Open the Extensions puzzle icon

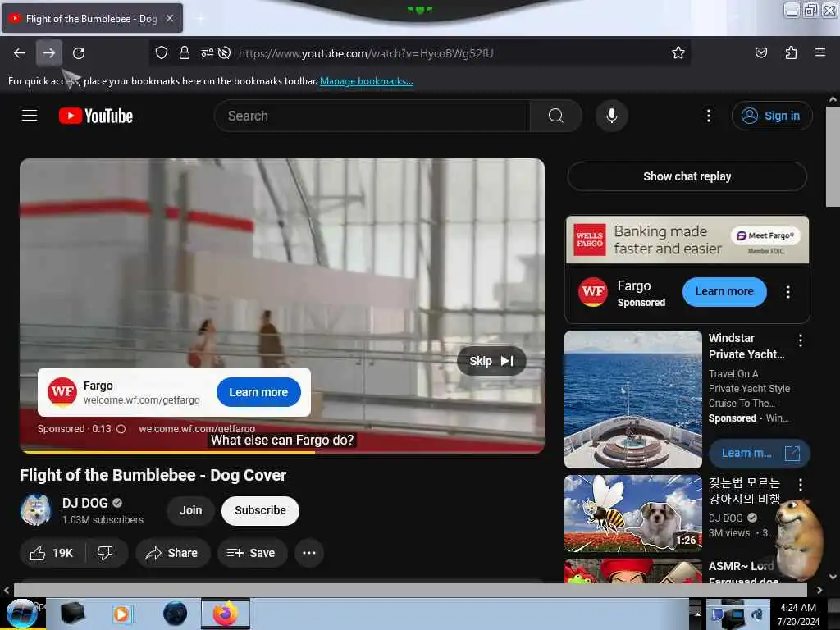pos(791,52)
